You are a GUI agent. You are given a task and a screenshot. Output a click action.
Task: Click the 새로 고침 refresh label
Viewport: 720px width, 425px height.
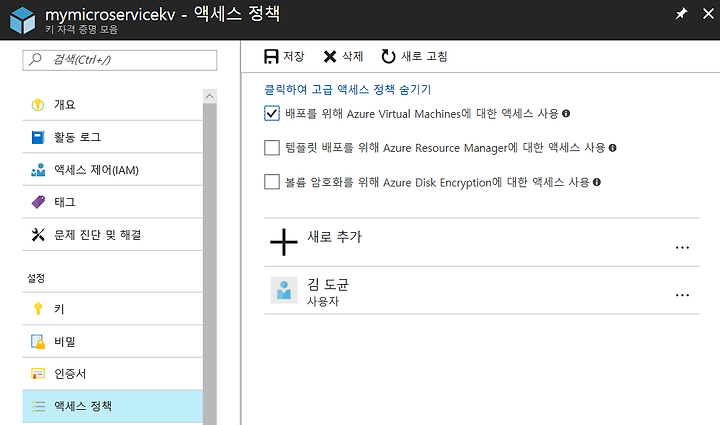pyautogui.click(x=424, y=56)
